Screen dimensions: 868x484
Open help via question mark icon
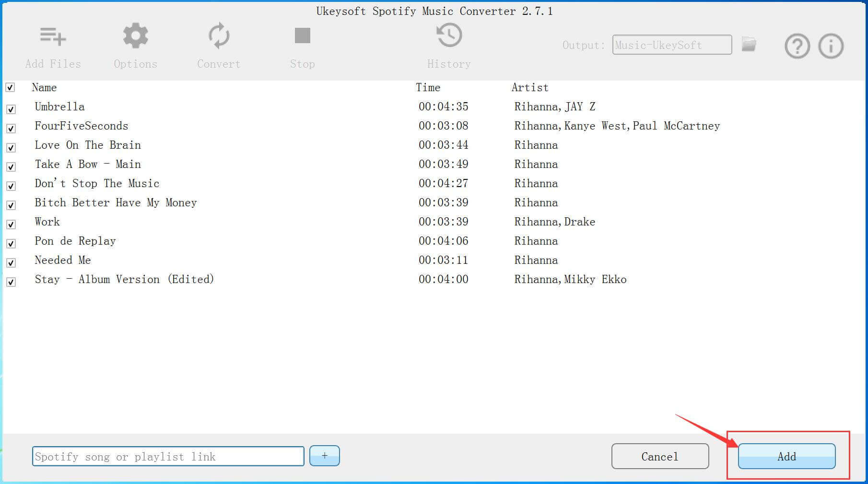coord(797,46)
